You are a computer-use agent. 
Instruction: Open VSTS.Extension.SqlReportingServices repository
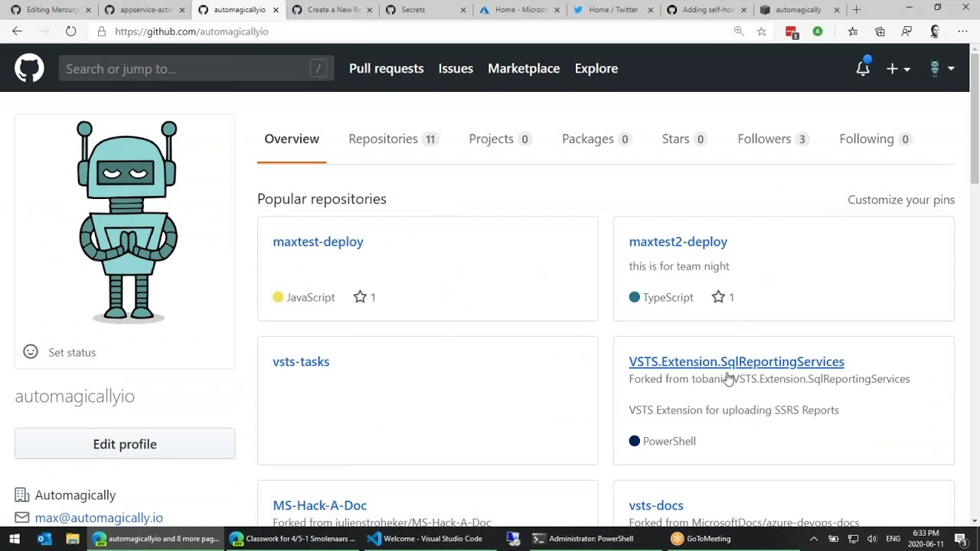(x=736, y=362)
